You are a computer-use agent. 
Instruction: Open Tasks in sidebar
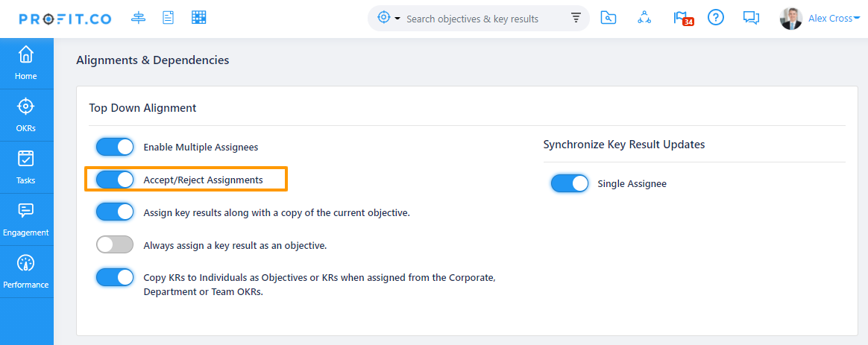point(27,168)
